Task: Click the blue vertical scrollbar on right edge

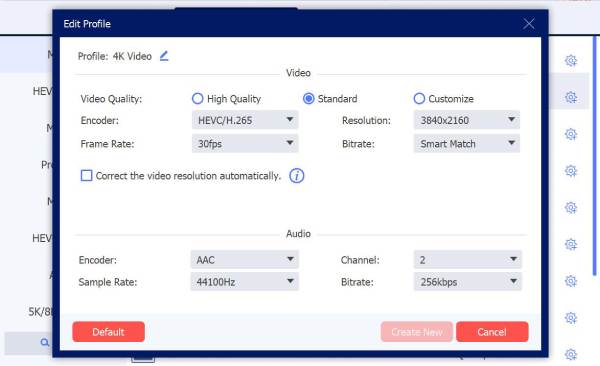Action: tap(594, 155)
